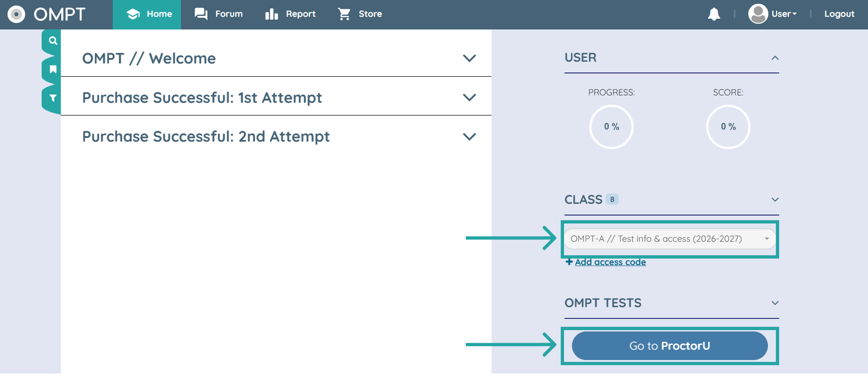The height and width of the screenshot is (389, 868).
Task: Click the Report bar chart icon
Action: 271,14
